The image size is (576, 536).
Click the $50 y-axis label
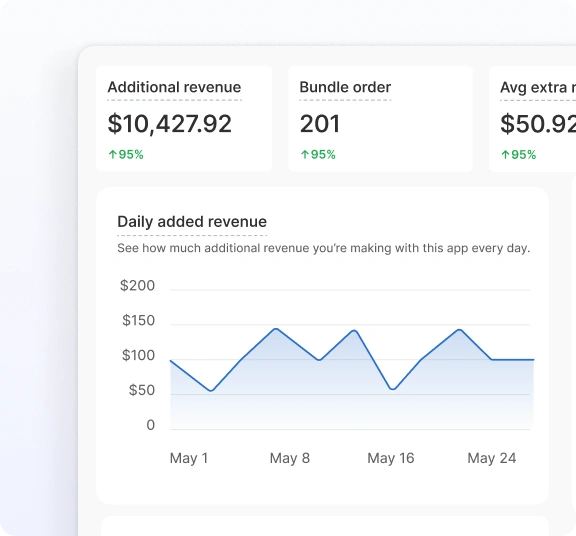[x=141, y=390]
